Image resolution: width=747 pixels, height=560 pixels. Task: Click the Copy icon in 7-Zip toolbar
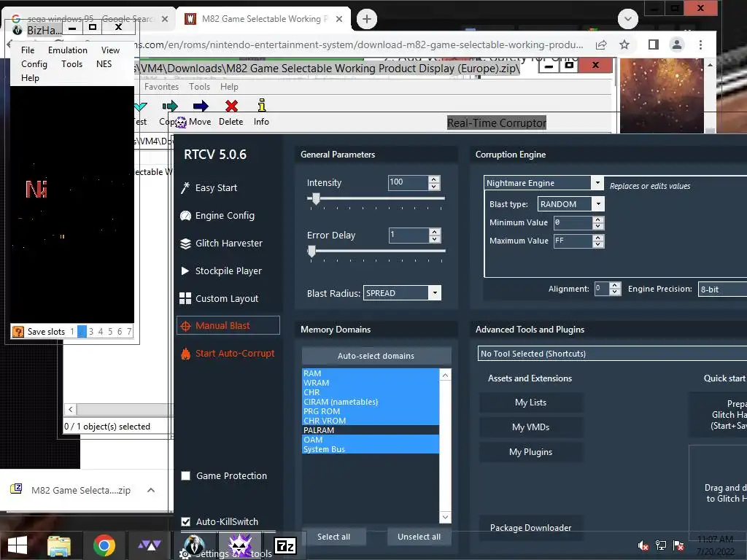pos(169,106)
